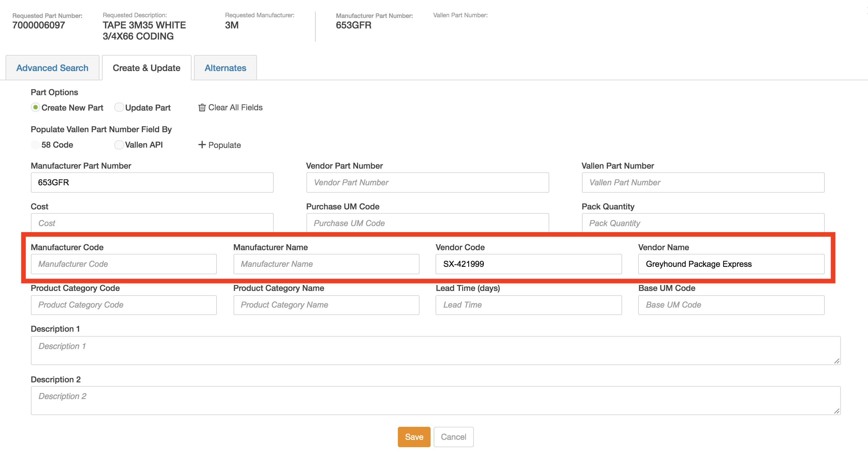Screen dimensions: 868x454
Task: Select the Create & Update tab
Action: click(x=146, y=68)
